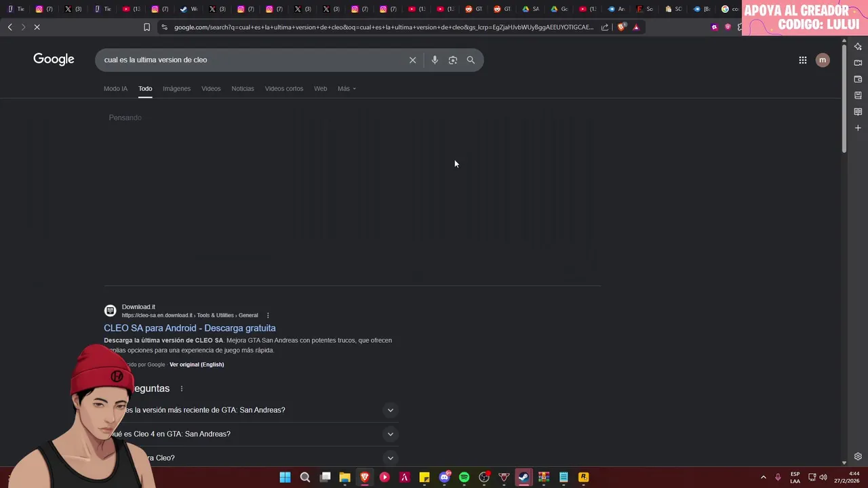Click scrollbar down arrow
868x488 pixels.
[x=844, y=462]
